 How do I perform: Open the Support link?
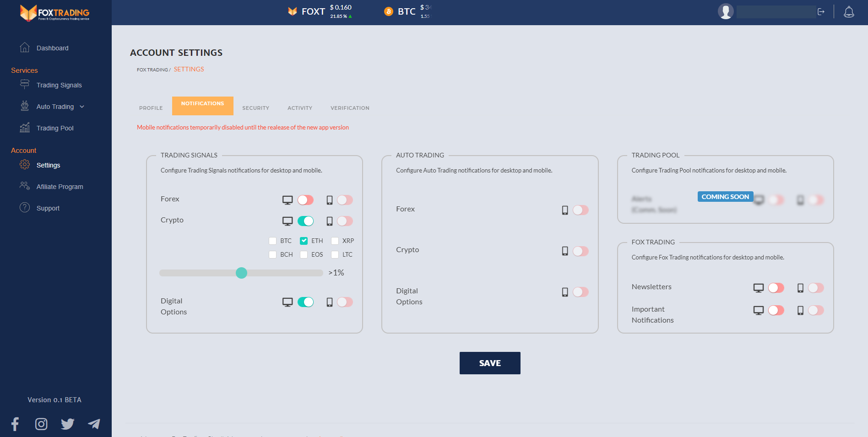pyautogui.click(x=48, y=208)
